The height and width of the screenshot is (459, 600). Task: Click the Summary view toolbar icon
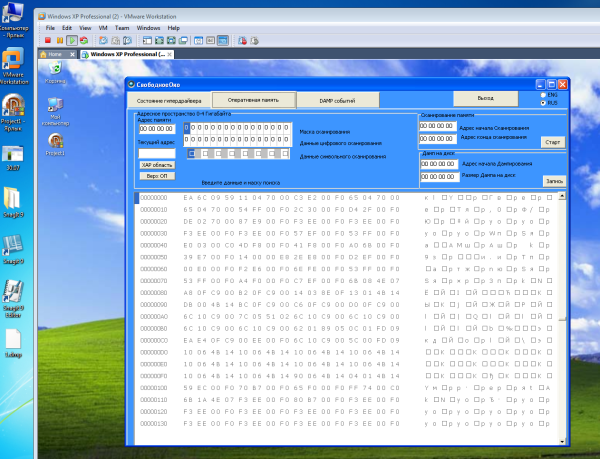198,40
